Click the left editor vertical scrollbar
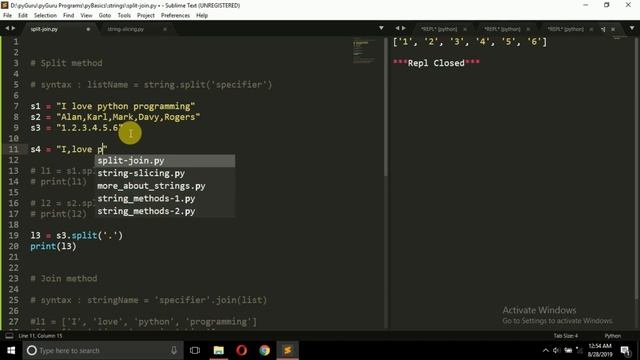Image resolution: width=640 pixels, height=360 pixels. pos(386,107)
